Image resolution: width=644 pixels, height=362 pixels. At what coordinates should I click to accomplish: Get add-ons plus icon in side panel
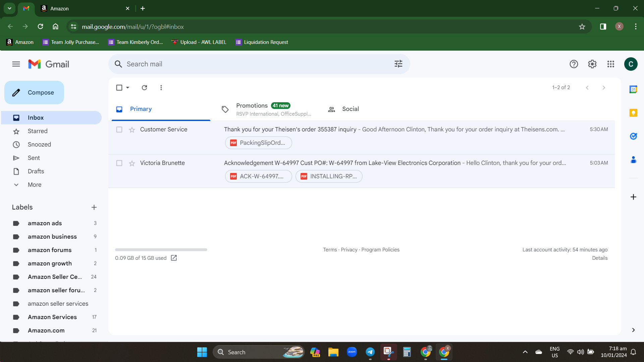pos(633,197)
